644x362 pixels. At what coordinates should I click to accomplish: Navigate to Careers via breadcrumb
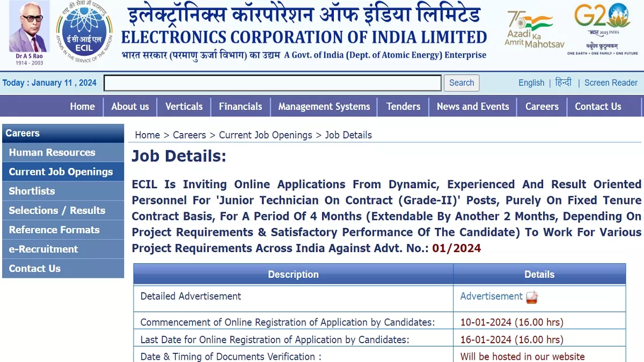[x=189, y=135]
